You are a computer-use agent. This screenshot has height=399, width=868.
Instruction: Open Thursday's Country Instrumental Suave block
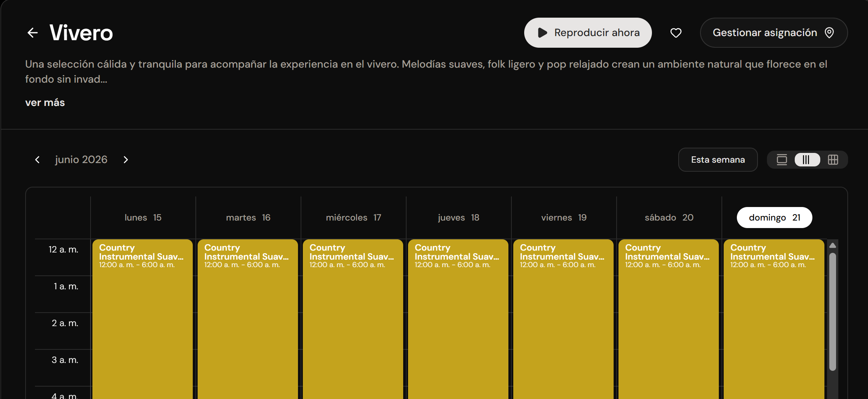pos(458,319)
